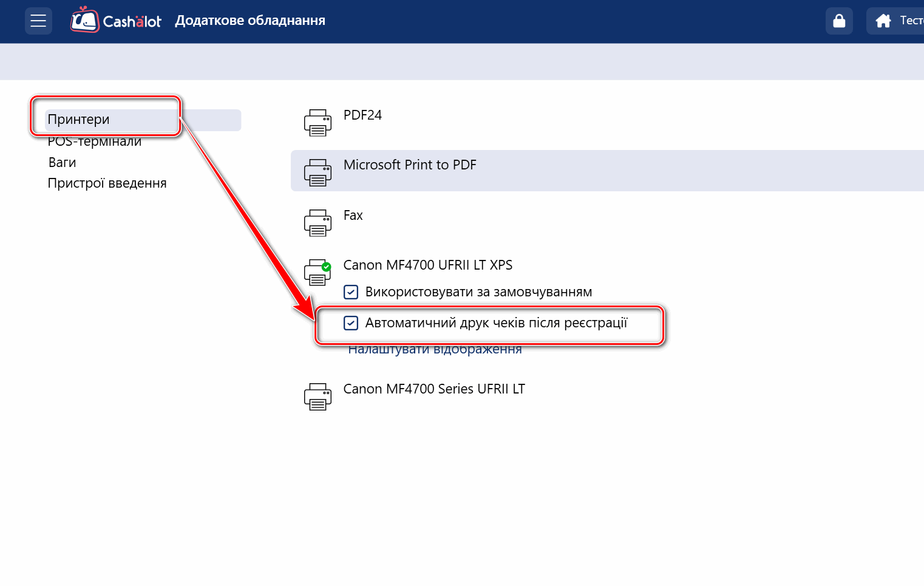
Task: Toggle 'Використовувати за замовчуванням' checkbox
Action: click(x=351, y=292)
